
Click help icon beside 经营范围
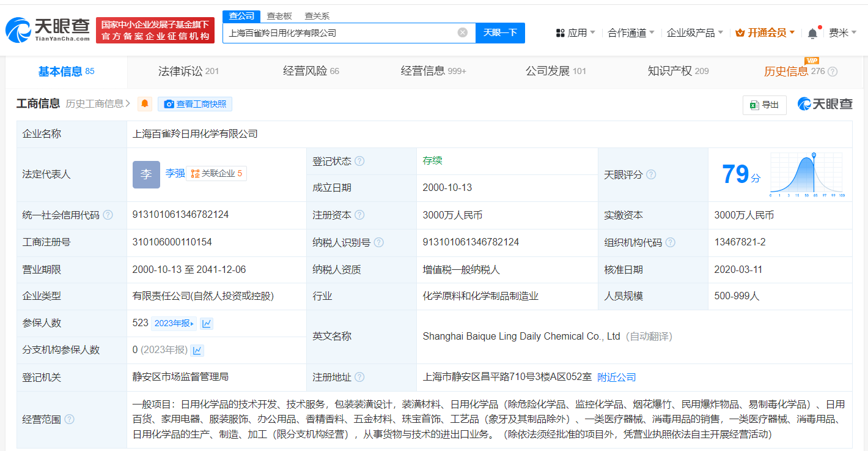pos(70,420)
